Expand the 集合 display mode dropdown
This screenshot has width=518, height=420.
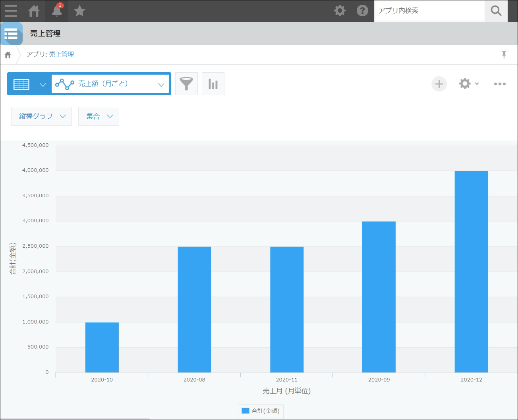(x=99, y=116)
